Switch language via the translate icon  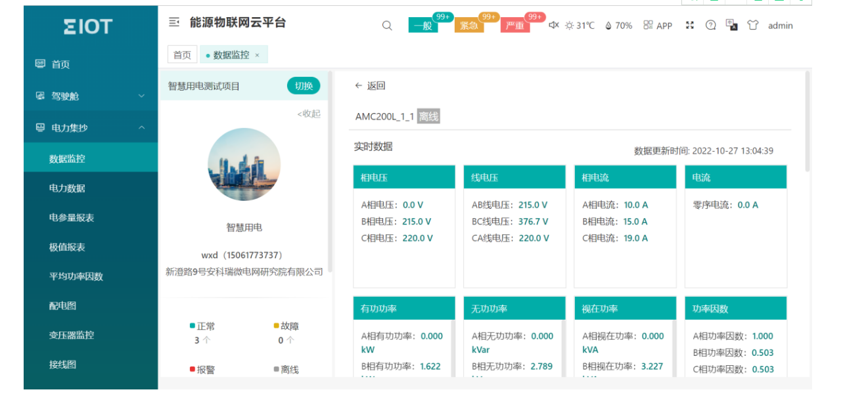tap(731, 25)
